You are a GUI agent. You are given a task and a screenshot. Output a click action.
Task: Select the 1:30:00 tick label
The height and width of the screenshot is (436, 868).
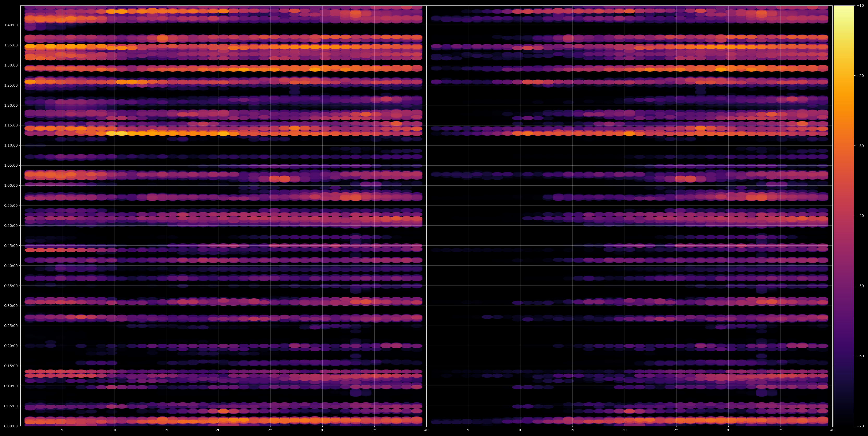point(11,65)
